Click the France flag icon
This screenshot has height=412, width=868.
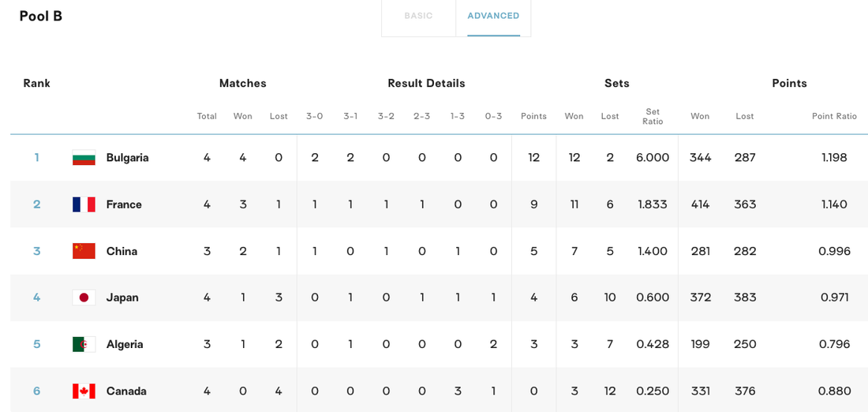pos(84,204)
